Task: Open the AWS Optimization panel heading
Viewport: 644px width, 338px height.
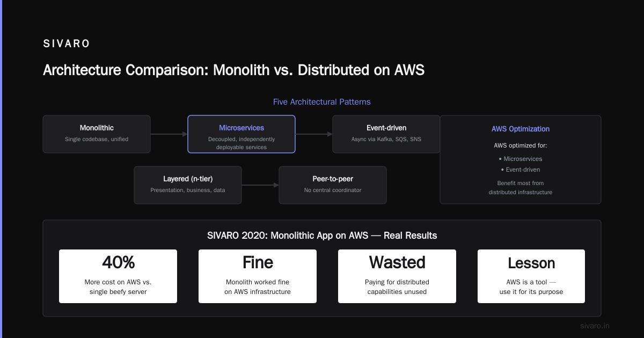Action: pyautogui.click(x=521, y=129)
